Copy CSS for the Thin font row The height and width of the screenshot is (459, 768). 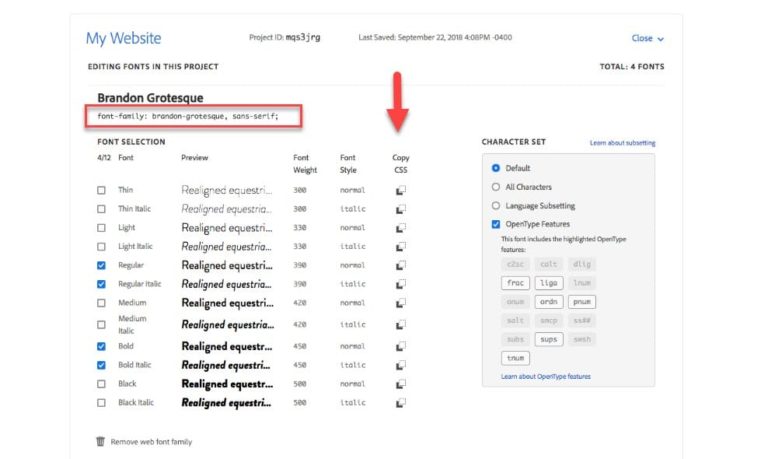point(401,190)
